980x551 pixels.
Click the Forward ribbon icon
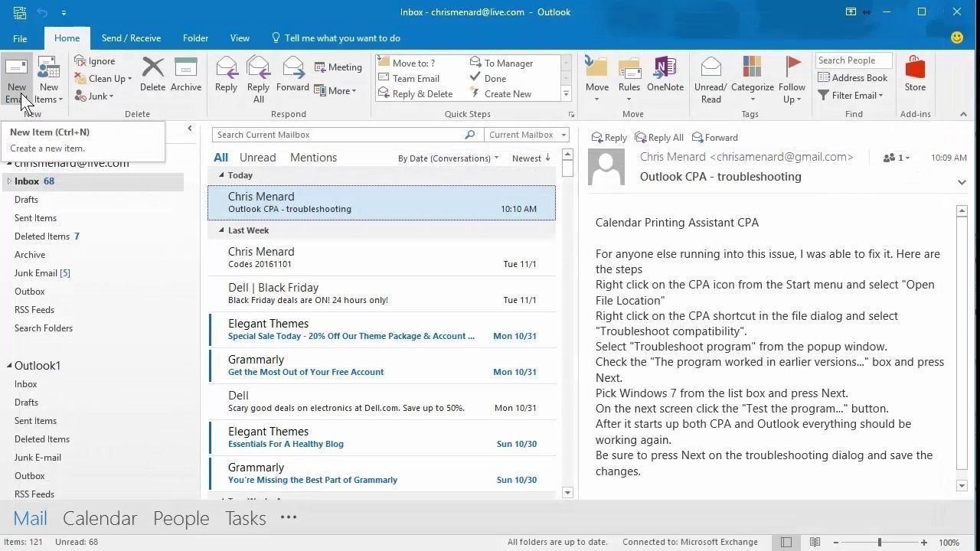(x=292, y=67)
